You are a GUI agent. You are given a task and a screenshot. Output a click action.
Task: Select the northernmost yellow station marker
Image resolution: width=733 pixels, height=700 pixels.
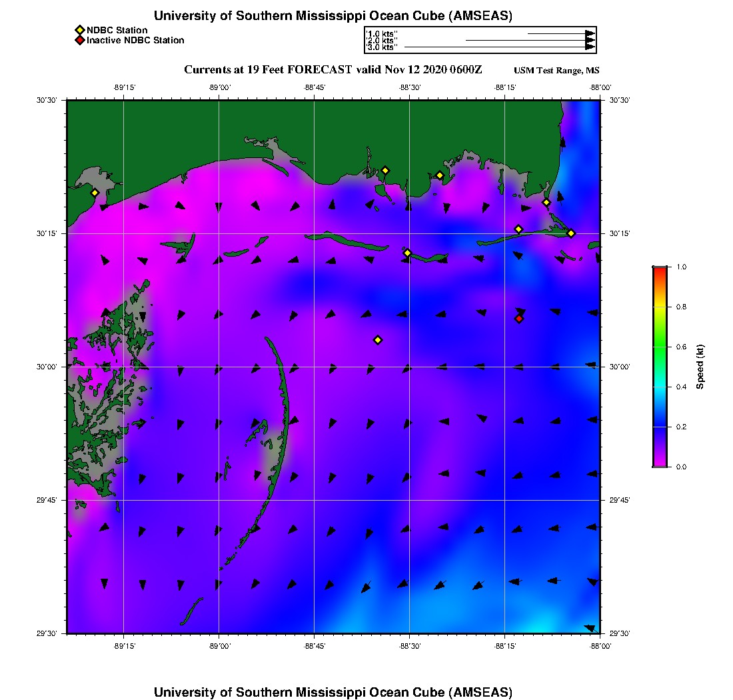click(x=385, y=170)
